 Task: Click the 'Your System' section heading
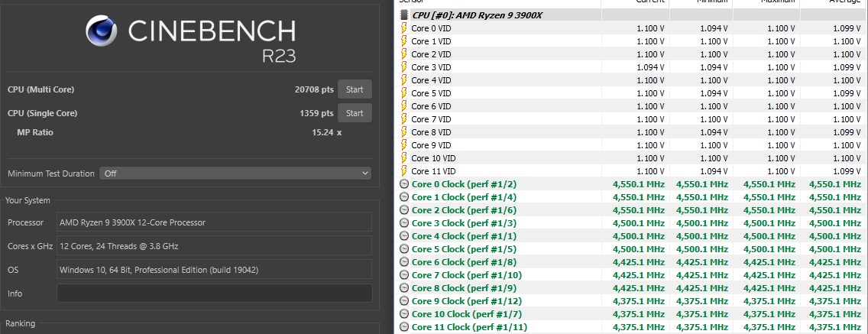pos(28,200)
